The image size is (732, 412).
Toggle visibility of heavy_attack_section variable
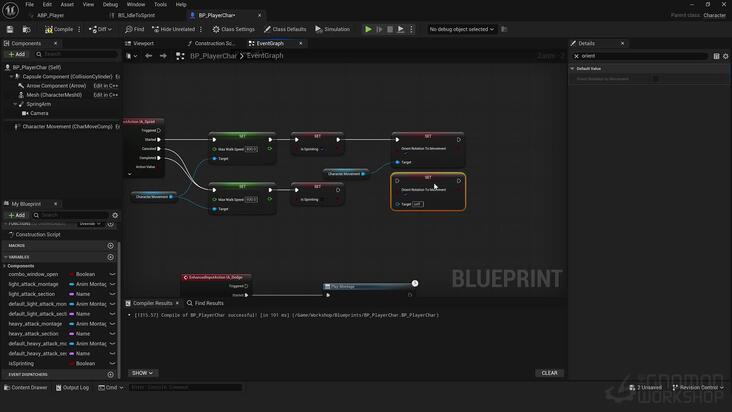coord(113,334)
